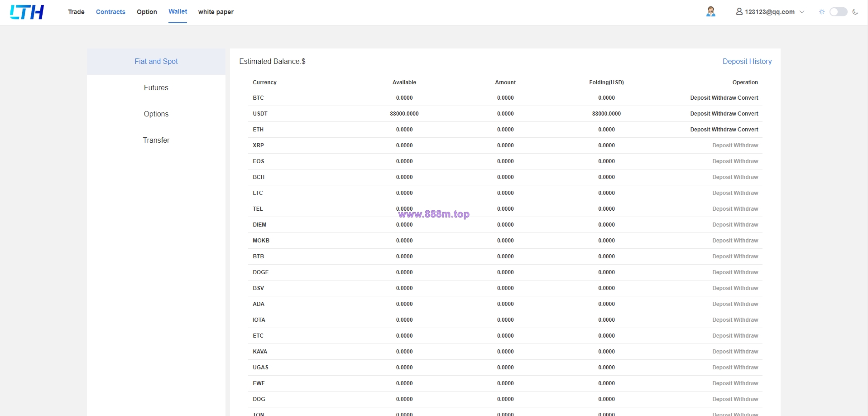The image size is (868, 416).
Task: Click the Folding(USD) column header
Action: coord(606,82)
